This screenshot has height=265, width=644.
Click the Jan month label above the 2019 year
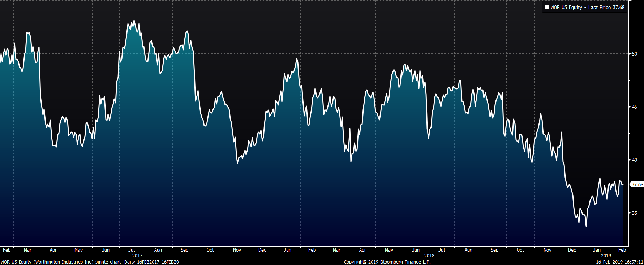597,250
